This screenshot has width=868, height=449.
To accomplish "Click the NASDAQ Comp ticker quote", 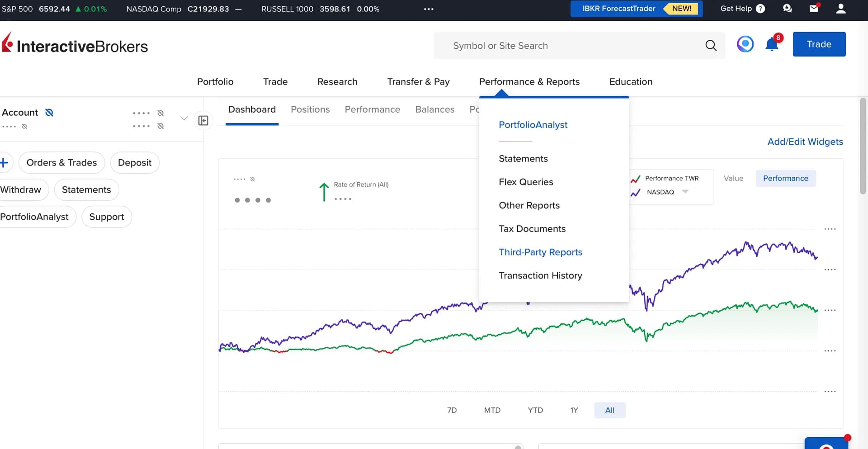I will 184,9.
